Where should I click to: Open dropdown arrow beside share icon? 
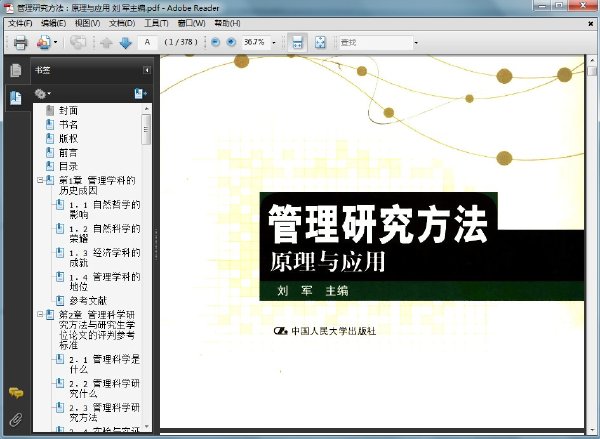56,42
